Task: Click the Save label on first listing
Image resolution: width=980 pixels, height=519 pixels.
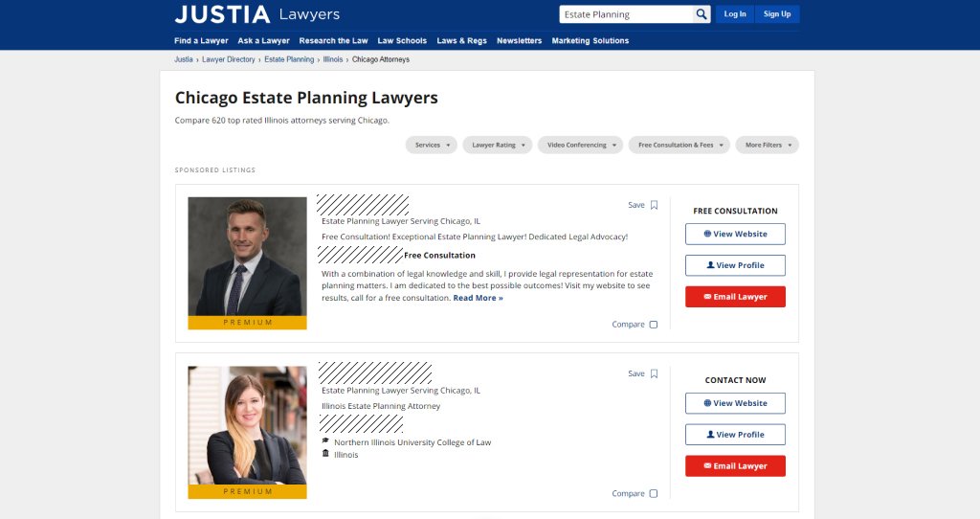Action: pyautogui.click(x=636, y=205)
